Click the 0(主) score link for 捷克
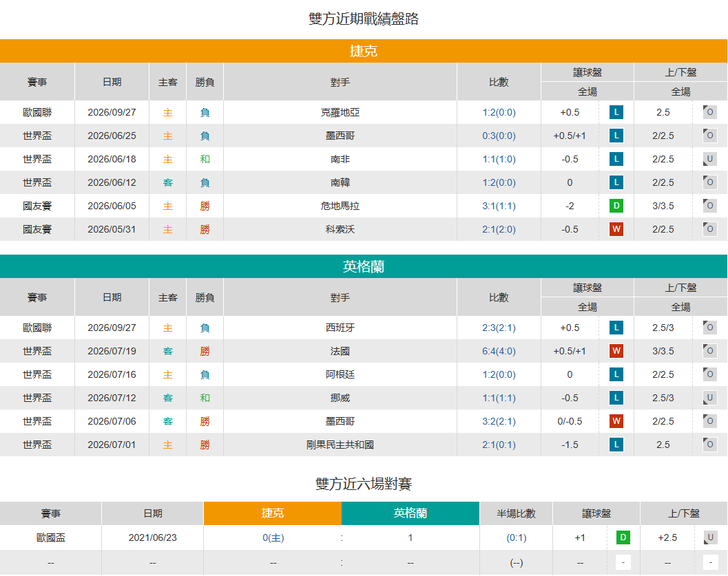 coord(273,537)
